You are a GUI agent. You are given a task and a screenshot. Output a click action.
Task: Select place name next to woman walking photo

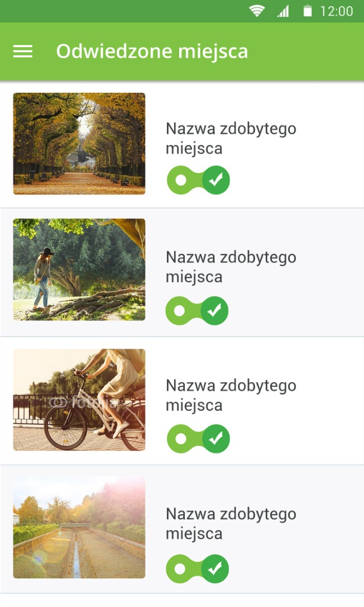(x=231, y=267)
